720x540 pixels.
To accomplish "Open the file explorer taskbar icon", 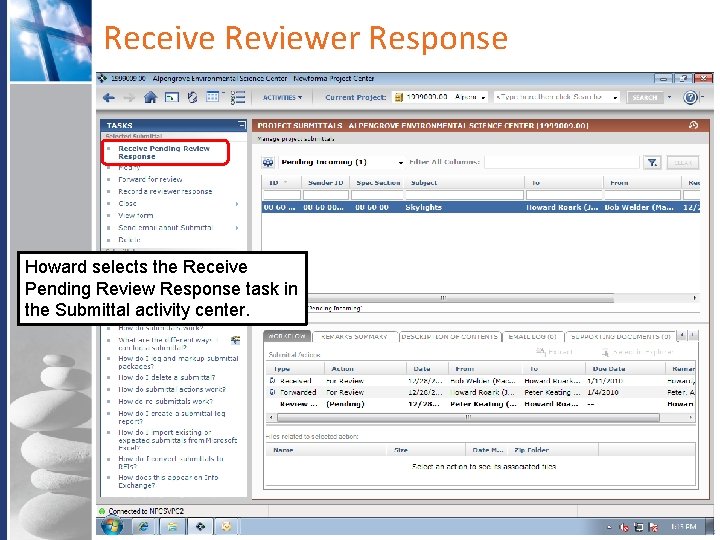I will coord(173,527).
